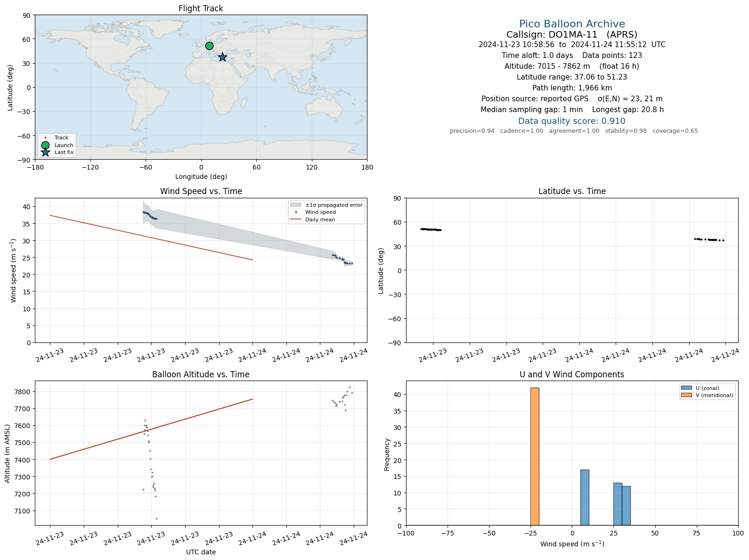Select the UTC date range line starting 2024-11-23 10:58:56
Image resolution: width=749 pixels, height=560 pixels.
572,45
